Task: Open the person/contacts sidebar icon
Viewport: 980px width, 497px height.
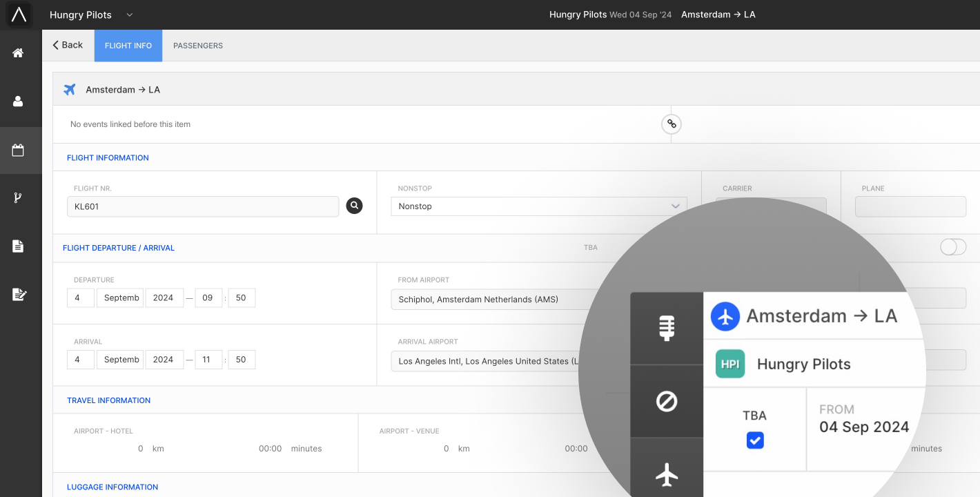Action: point(18,101)
